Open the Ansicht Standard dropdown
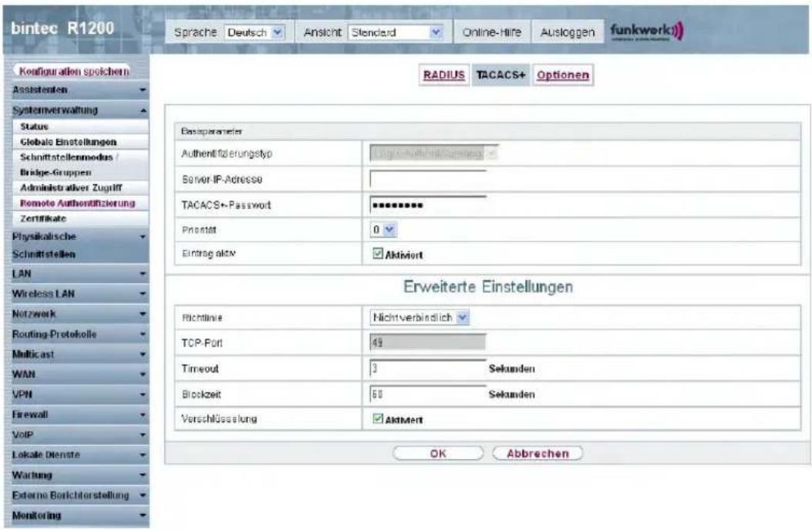Screen dimensions: 812x530 (x=396, y=32)
